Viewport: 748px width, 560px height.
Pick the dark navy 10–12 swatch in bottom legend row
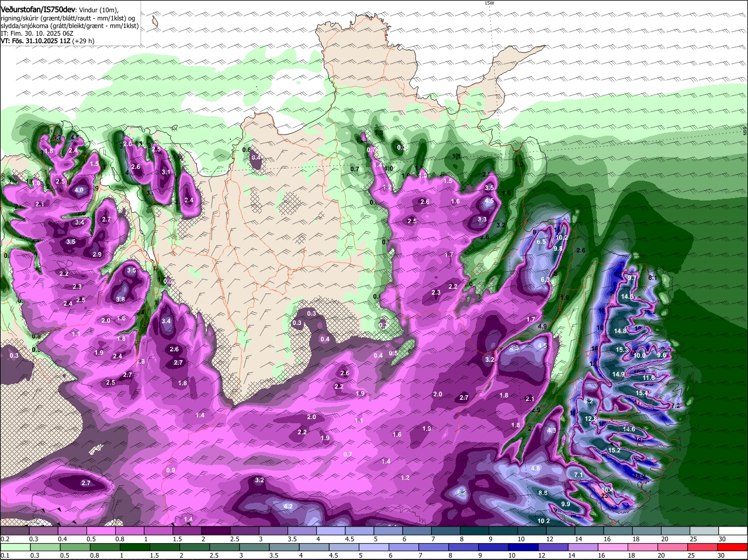point(527,548)
